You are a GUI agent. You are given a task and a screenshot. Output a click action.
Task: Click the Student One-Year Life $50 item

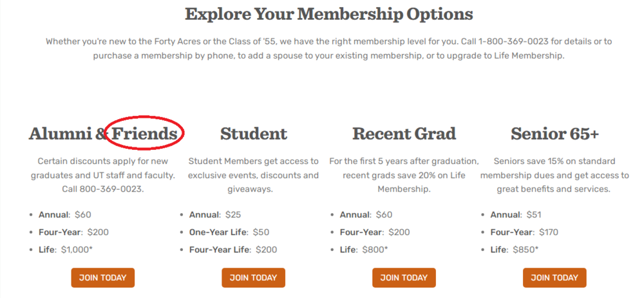click(229, 232)
